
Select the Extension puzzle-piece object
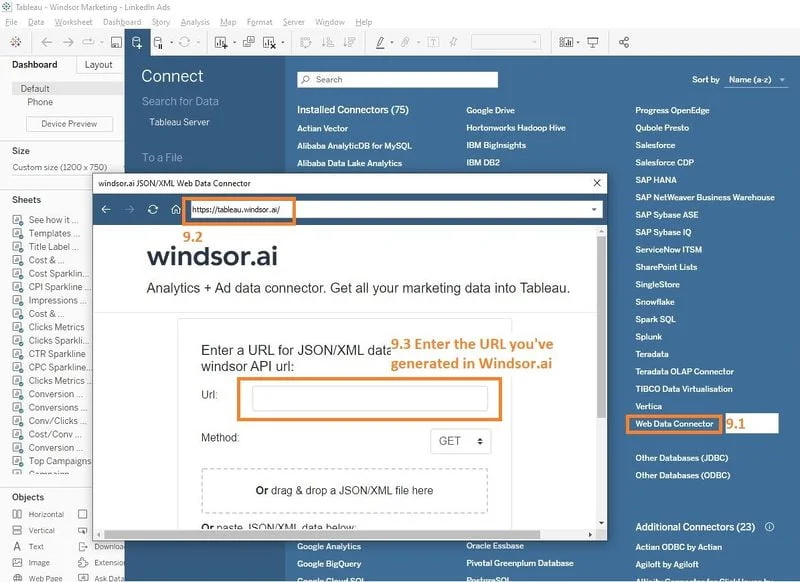[x=83, y=563]
